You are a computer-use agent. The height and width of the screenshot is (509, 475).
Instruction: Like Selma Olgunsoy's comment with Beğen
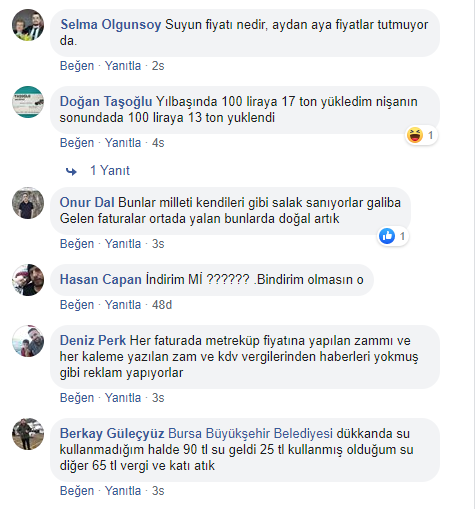(77, 66)
